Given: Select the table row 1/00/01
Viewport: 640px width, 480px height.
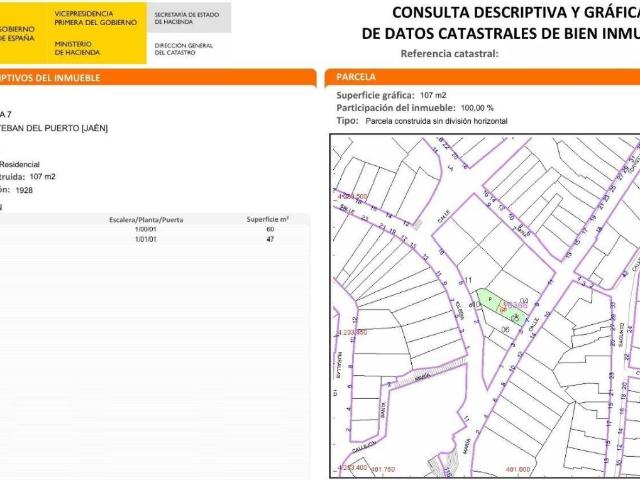Looking at the screenshot, I should (146, 229).
